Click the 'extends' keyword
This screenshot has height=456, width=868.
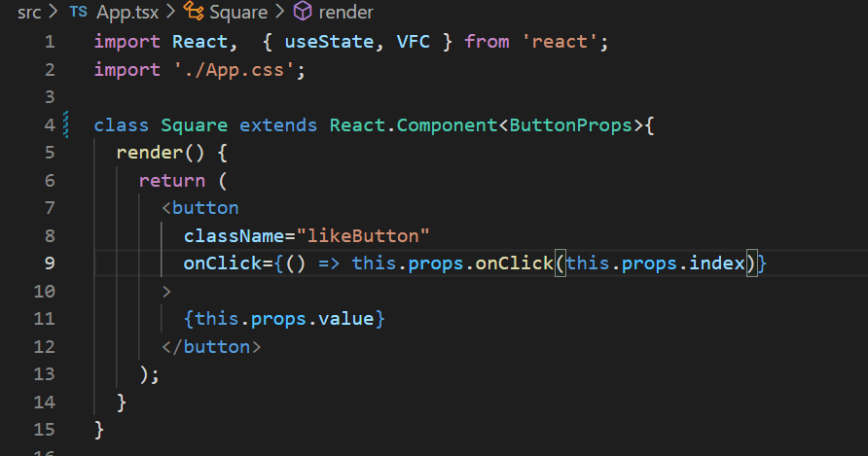click(278, 125)
